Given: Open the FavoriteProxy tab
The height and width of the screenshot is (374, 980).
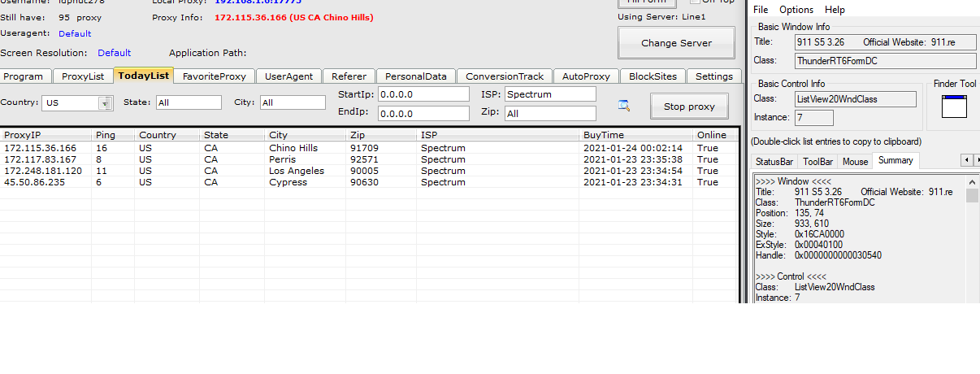Looking at the screenshot, I should pos(215,76).
